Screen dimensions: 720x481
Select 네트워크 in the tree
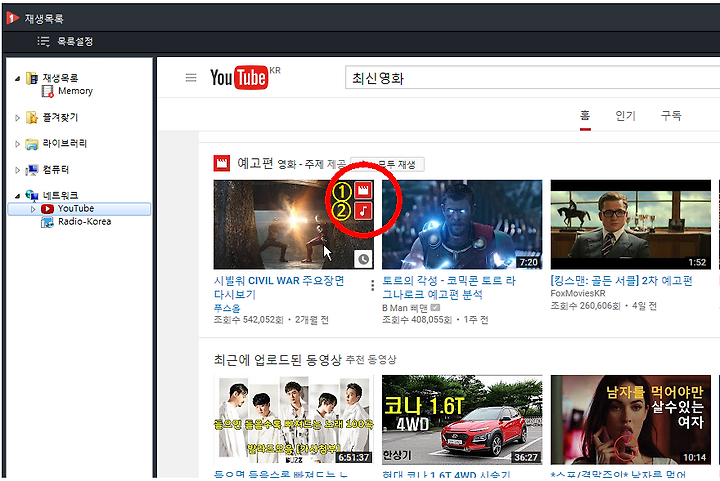tap(60, 196)
